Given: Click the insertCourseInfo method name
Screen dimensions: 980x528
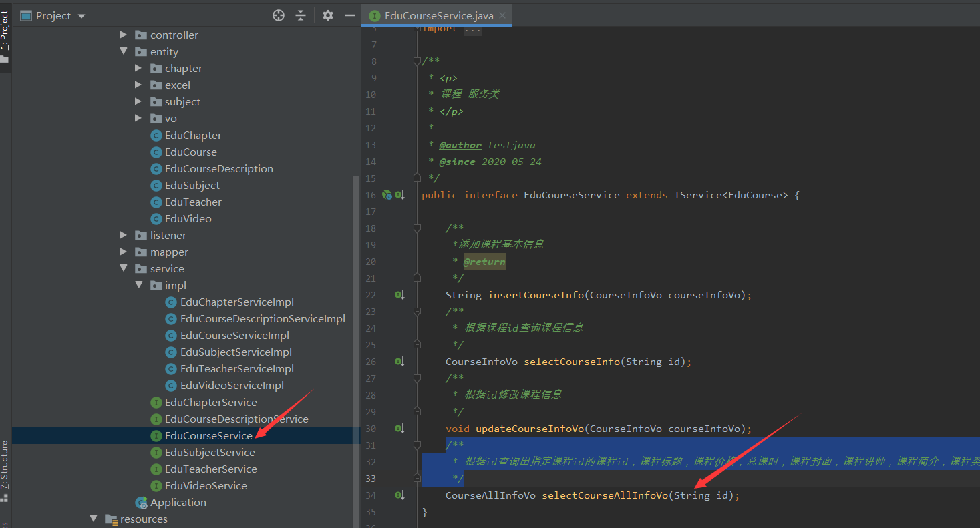Looking at the screenshot, I should [x=536, y=295].
